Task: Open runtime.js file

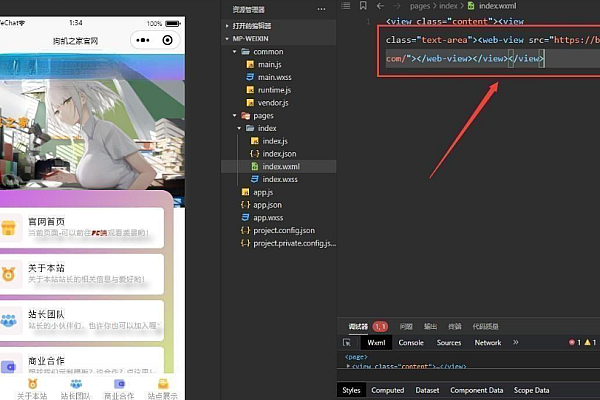Action: pos(274,90)
